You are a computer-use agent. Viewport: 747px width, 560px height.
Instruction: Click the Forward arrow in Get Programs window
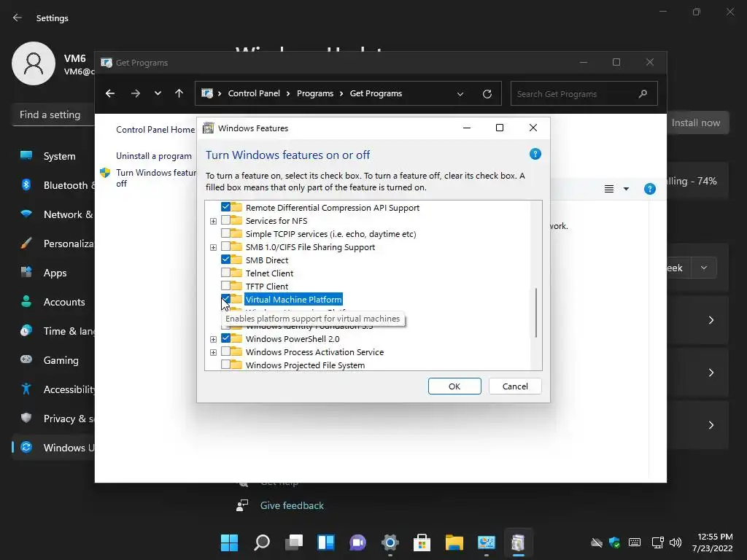pyautogui.click(x=136, y=93)
